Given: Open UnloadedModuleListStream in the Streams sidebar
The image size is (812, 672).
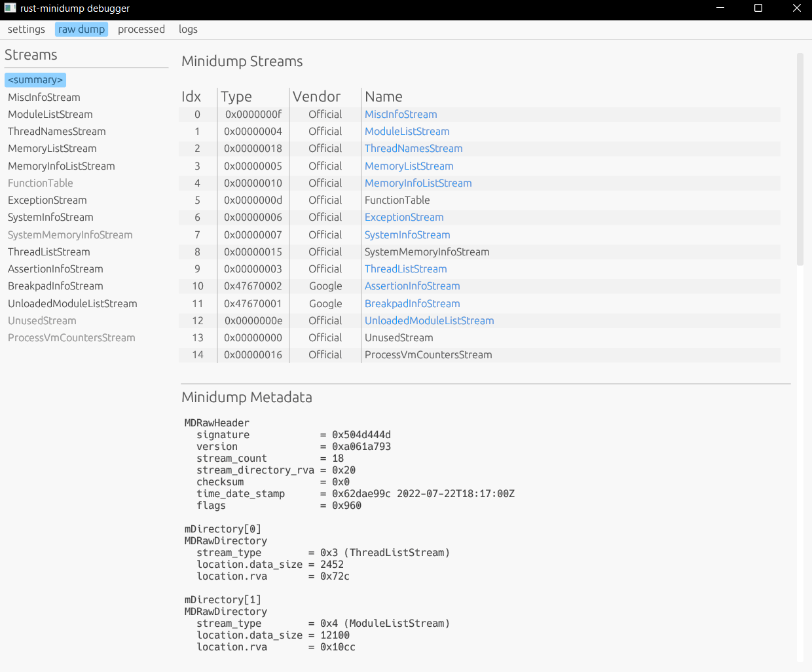Looking at the screenshot, I should coord(73,303).
